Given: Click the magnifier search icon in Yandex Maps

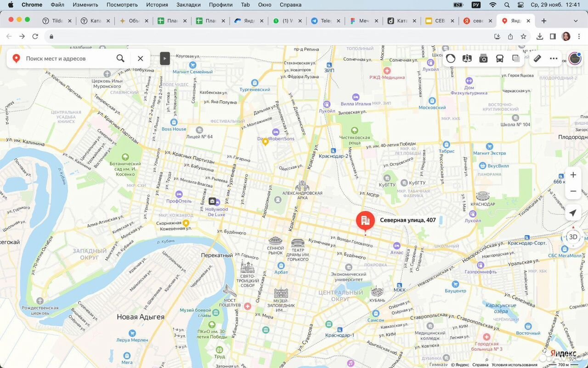Looking at the screenshot, I should [120, 58].
